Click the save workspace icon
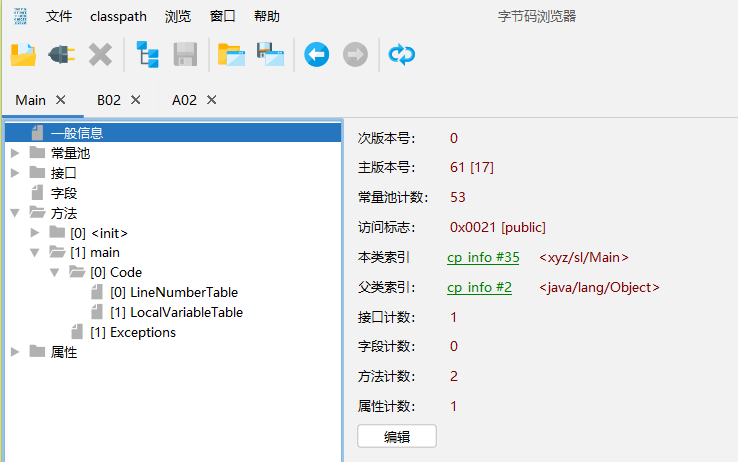Viewport: 738px width, 462px height. pyautogui.click(x=269, y=54)
